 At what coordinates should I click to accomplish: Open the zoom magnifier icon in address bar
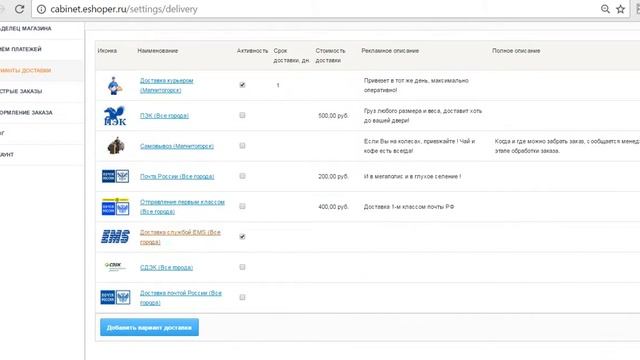(605, 9)
